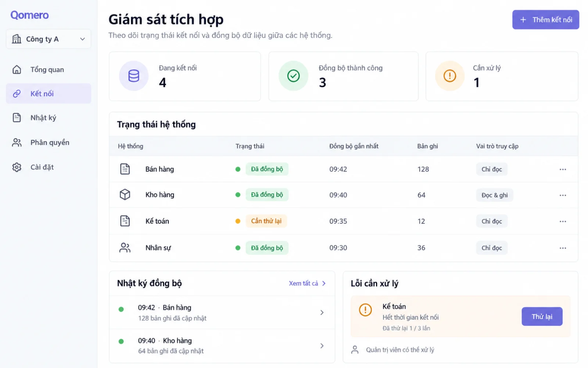Click the link icon for Kết nối
588x368 pixels.
pyautogui.click(x=17, y=93)
